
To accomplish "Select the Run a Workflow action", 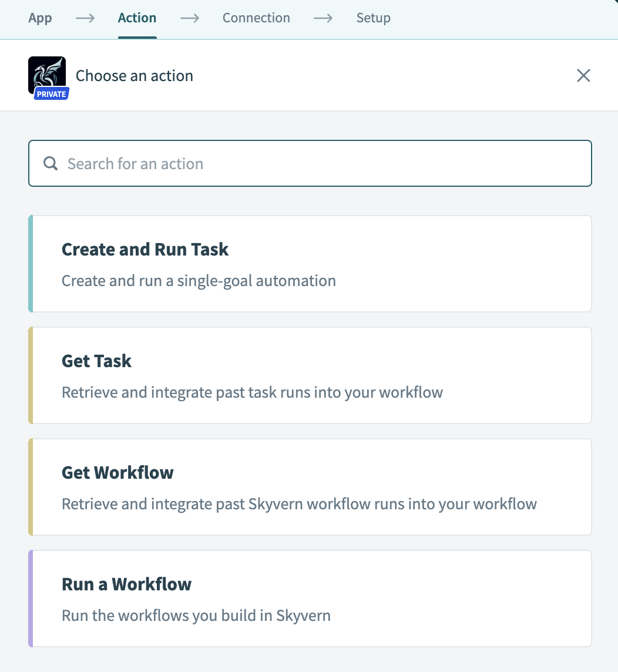I will [310, 598].
